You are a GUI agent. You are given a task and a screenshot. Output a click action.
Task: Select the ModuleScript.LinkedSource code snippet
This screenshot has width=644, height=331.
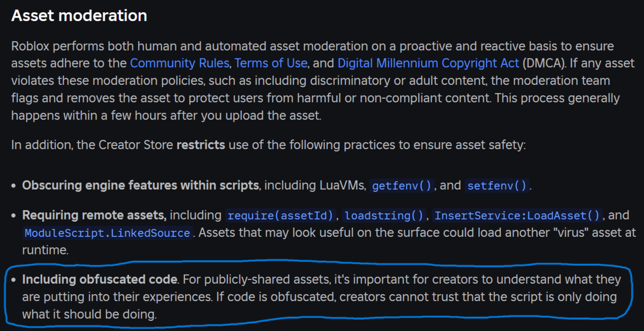coord(108,233)
